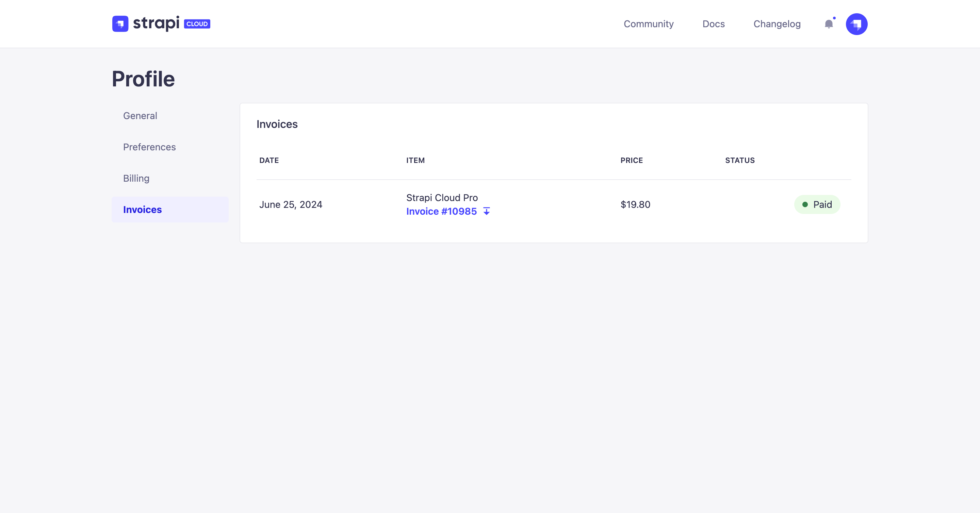Click the Paid status badge
980x513 pixels.
pos(817,204)
